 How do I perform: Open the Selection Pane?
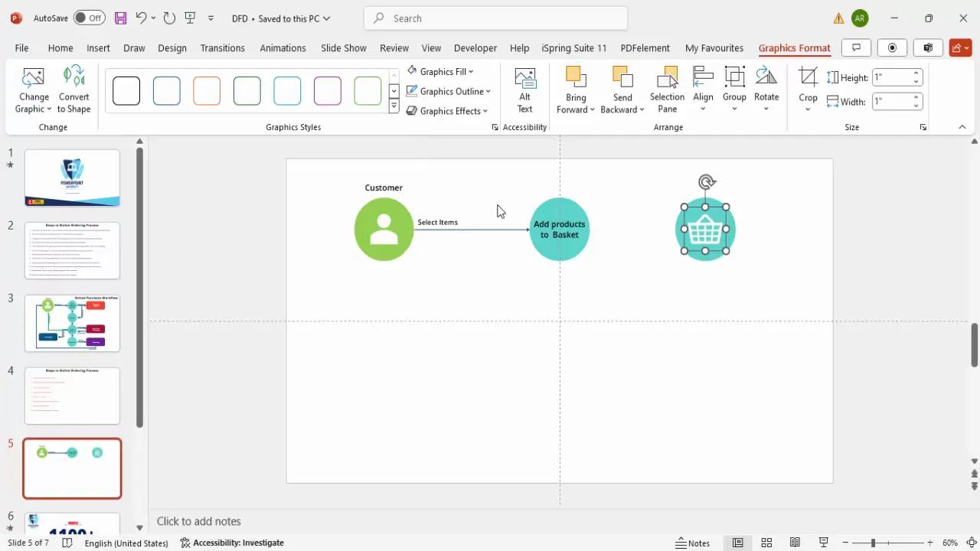[x=667, y=90]
